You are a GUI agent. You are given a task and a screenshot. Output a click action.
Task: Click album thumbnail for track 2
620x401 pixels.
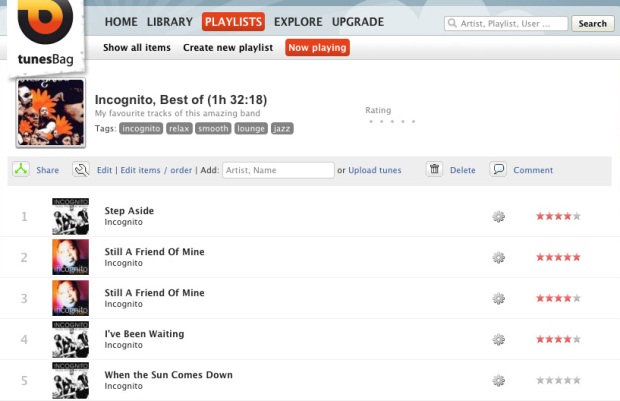coord(70,257)
